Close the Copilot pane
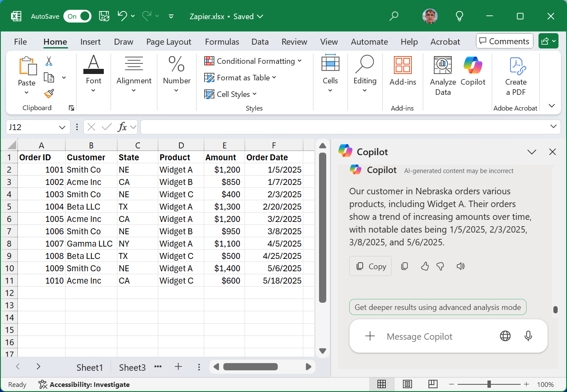The height and width of the screenshot is (392, 567). tap(553, 152)
